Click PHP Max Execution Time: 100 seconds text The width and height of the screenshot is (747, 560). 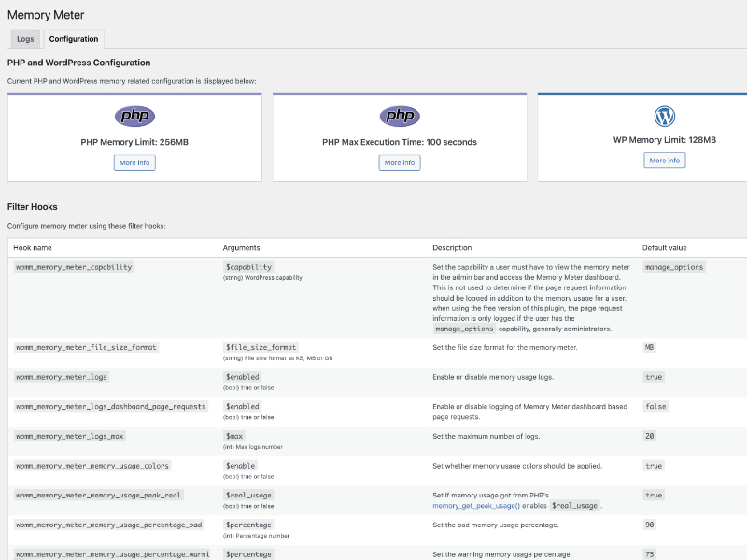[400, 142]
